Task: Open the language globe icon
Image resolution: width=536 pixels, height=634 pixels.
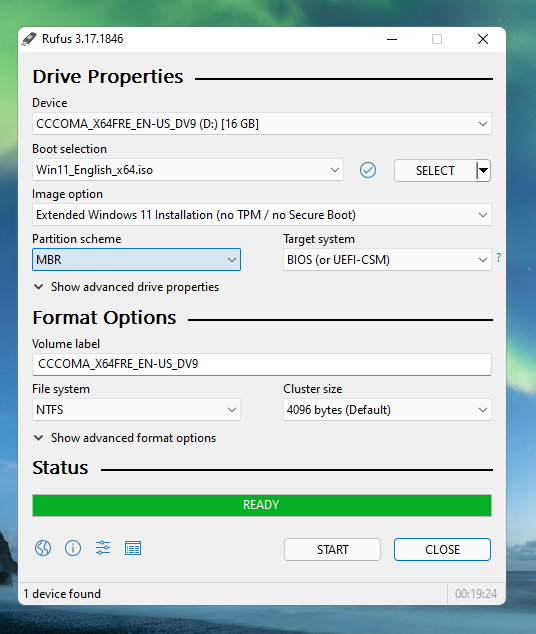Action: point(43,548)
